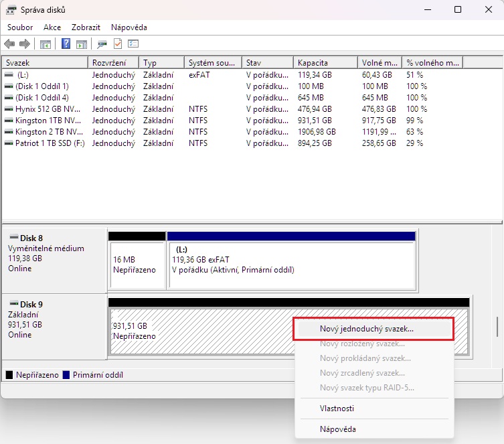
Task: Sort by the Volné m... column header
Action: coord(380,63)
